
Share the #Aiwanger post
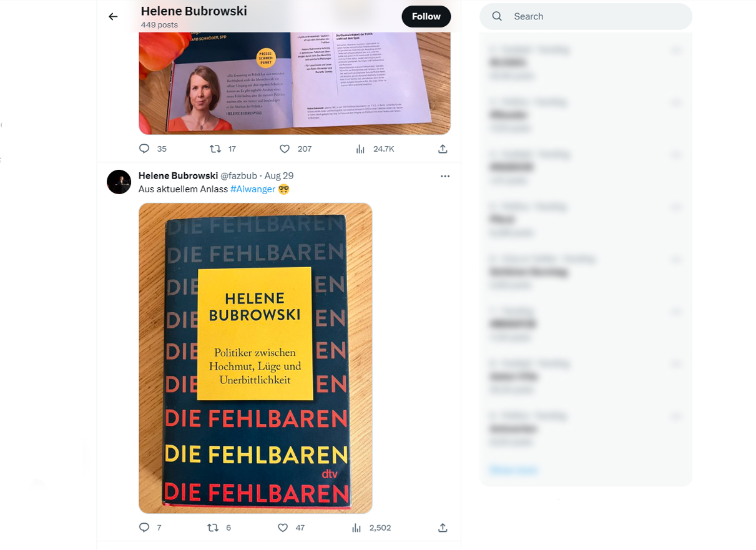point(443,528)
